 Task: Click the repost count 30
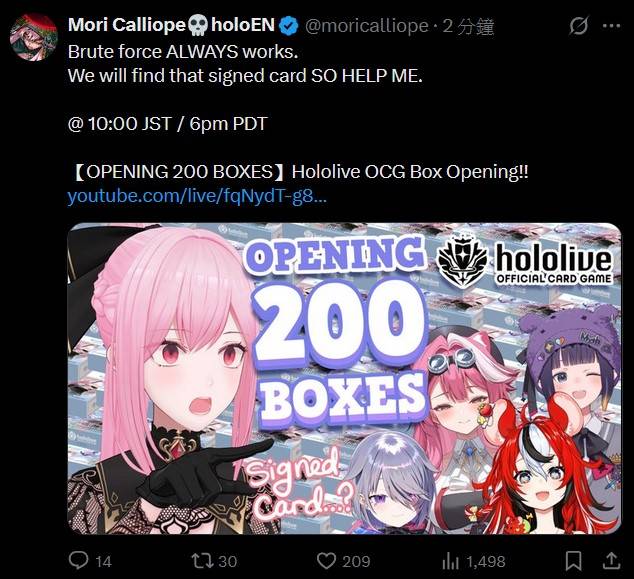(x=228, y=562)
